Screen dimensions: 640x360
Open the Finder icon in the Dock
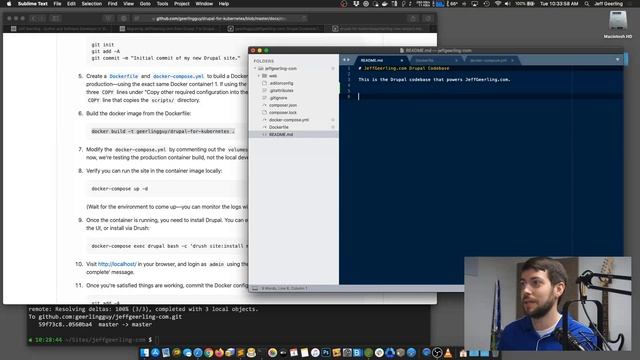[144, 353]
